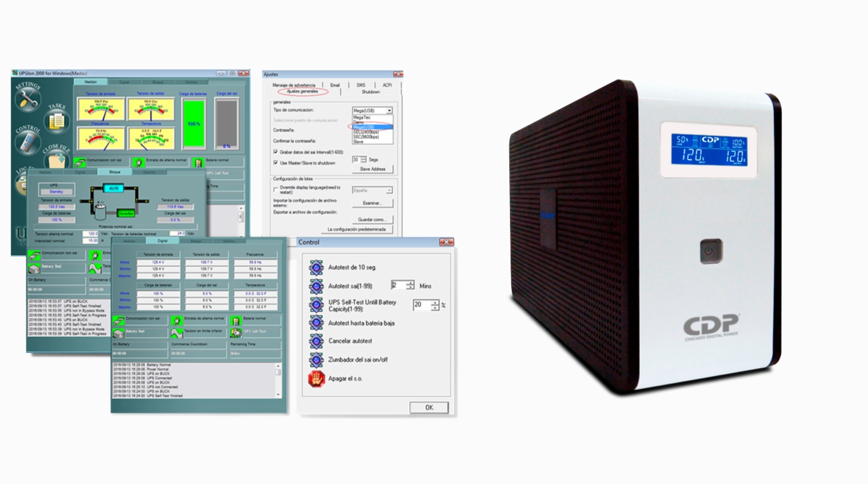Screen dimensions: 868x484
Task: Click the Autotest Mins spinner arrows
Action: point(411,285)
